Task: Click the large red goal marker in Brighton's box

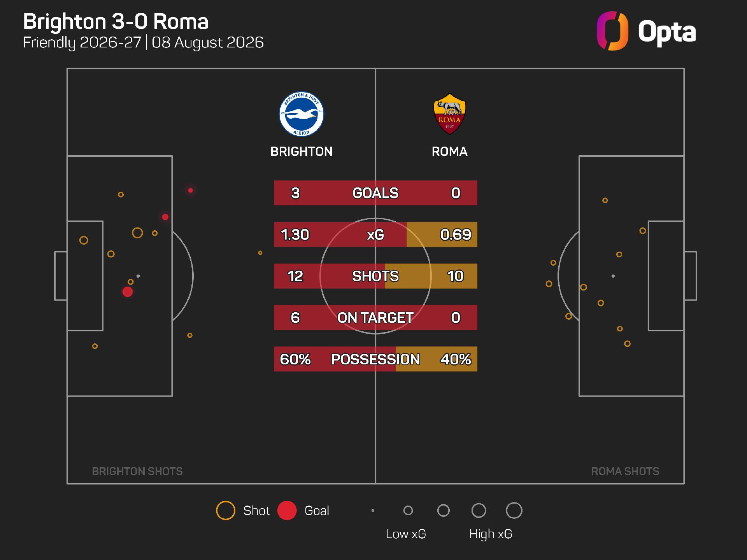Action: tap(128, 292)
